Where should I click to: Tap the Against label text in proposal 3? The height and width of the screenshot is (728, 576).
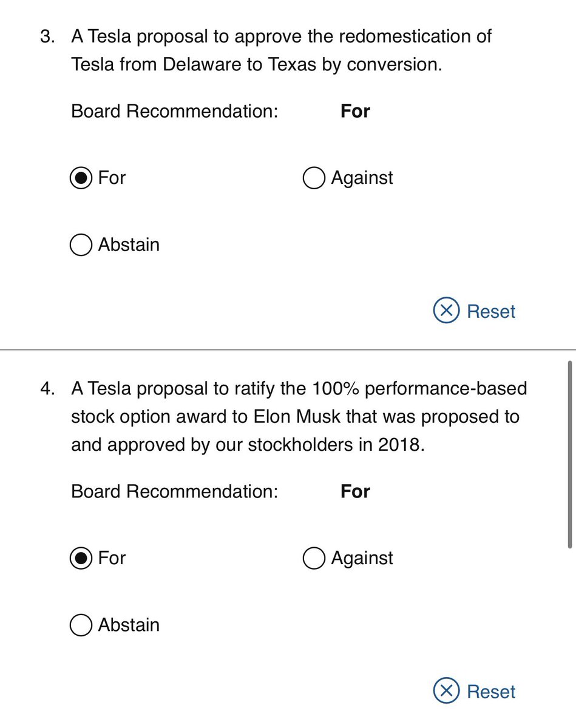point(362,178)
